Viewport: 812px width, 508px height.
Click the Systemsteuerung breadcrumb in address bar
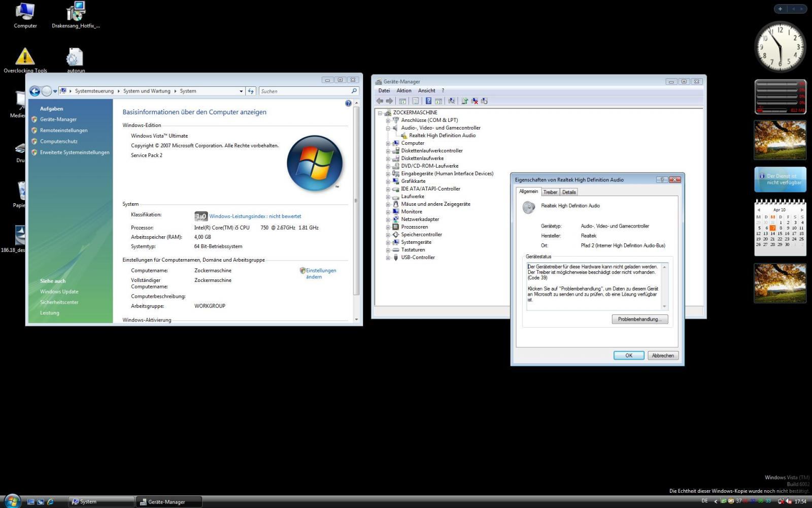pos(94,91)
